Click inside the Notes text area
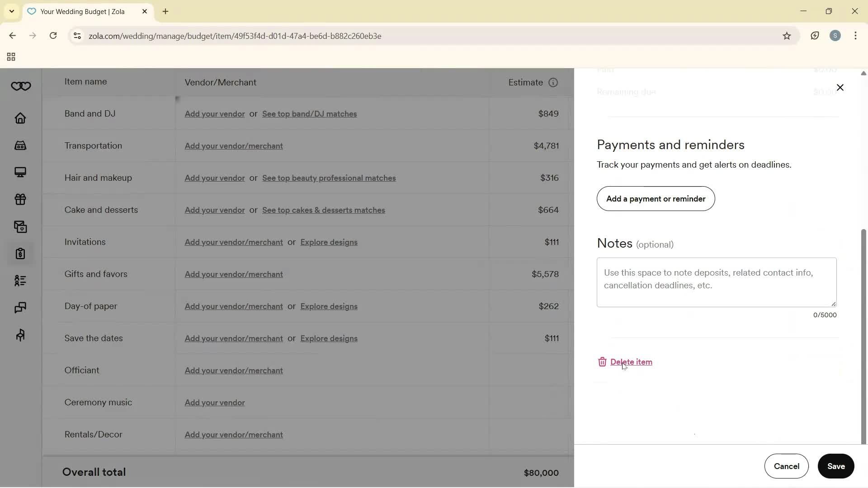 click(716, 282)
